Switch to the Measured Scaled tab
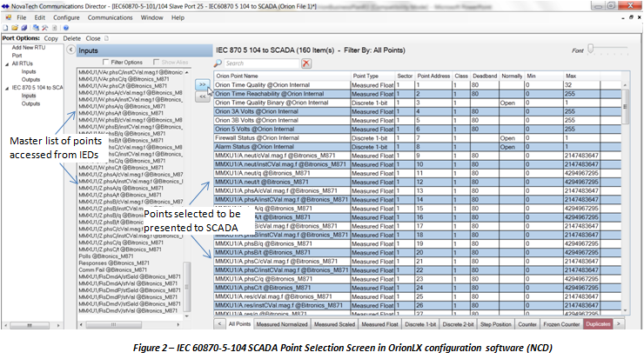Screen dimensions: 644x359 [x=334, y=324]
